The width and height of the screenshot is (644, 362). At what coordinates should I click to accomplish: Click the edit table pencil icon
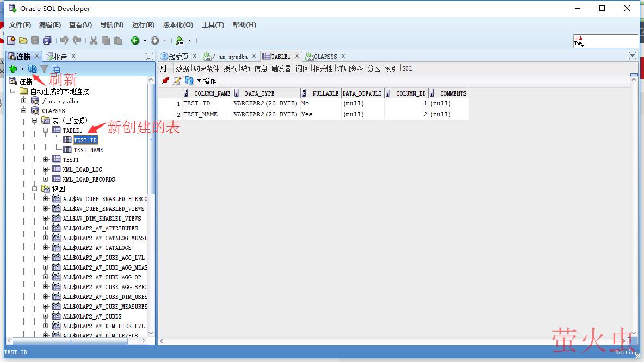click(x=177, y=80)
